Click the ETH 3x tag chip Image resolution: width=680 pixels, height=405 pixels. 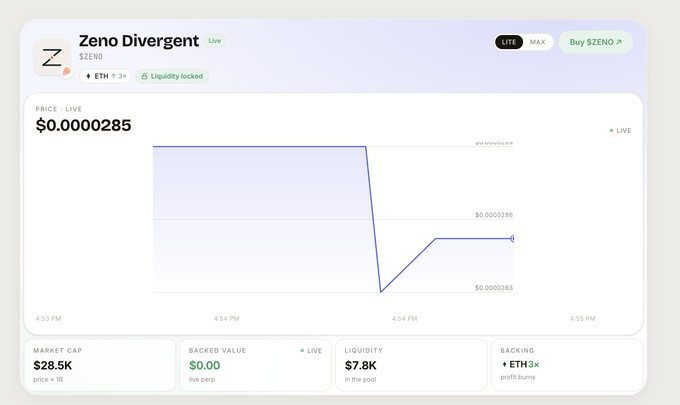click(x=105, y=76)
